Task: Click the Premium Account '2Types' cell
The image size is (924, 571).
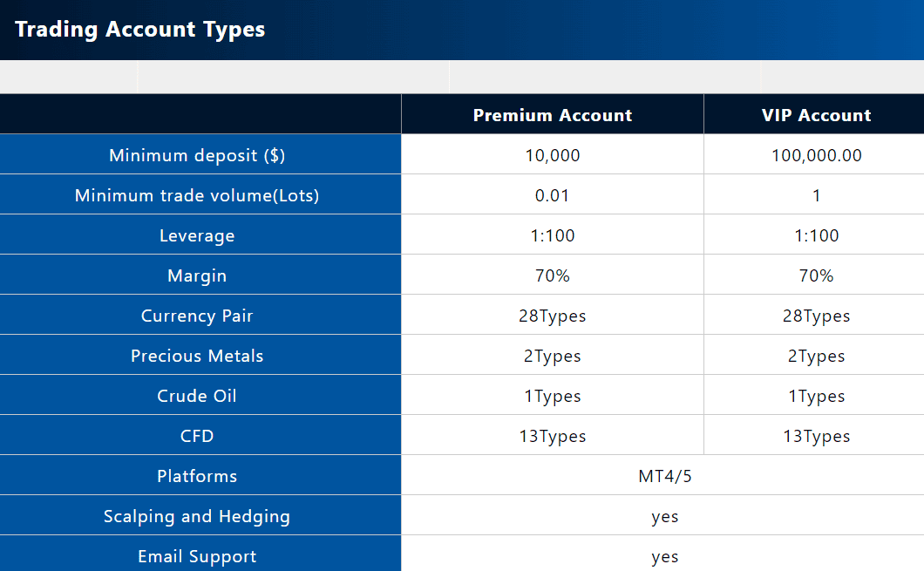Action: (x=552, y=357)
